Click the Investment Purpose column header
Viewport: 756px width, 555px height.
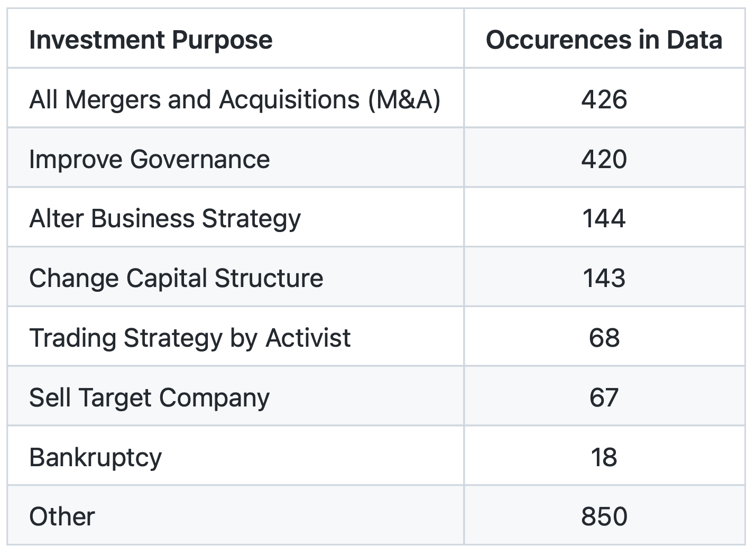click(x=151, y=40)
